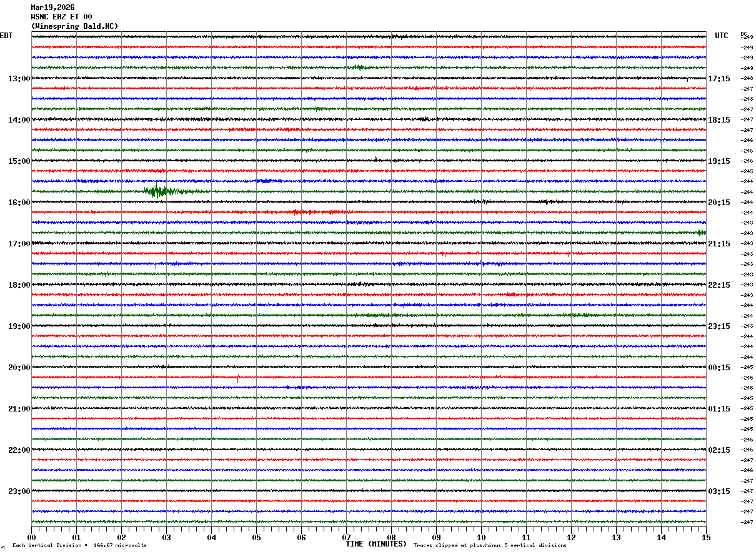Click the 23:00 EDT time label

pos(19,491)
